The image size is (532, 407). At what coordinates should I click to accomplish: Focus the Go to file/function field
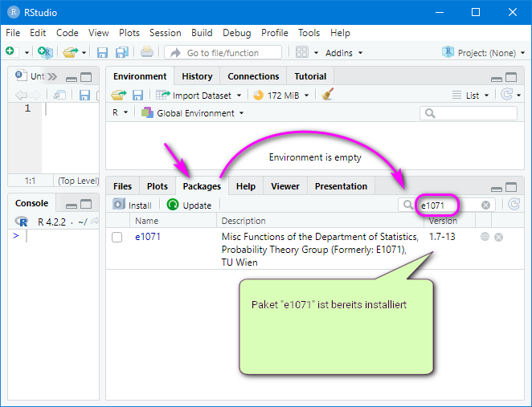point(223,52)
